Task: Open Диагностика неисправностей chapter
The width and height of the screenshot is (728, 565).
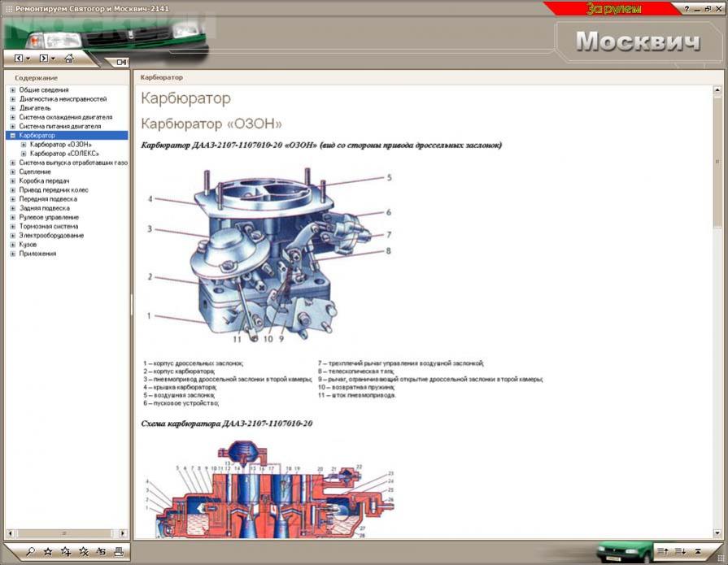Action: [x=63, y=99]
